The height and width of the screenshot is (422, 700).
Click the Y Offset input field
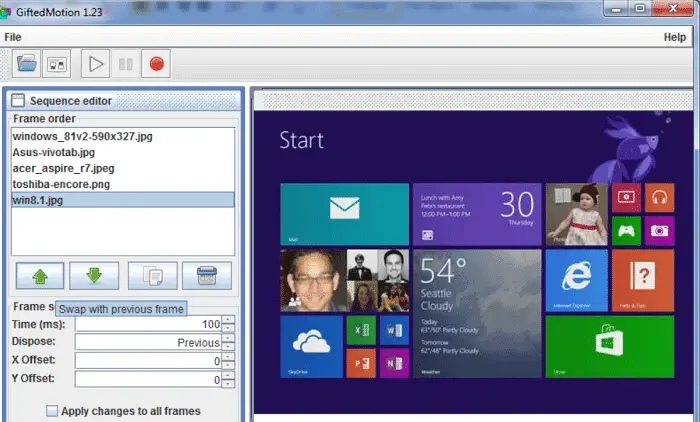coord(148,380)
